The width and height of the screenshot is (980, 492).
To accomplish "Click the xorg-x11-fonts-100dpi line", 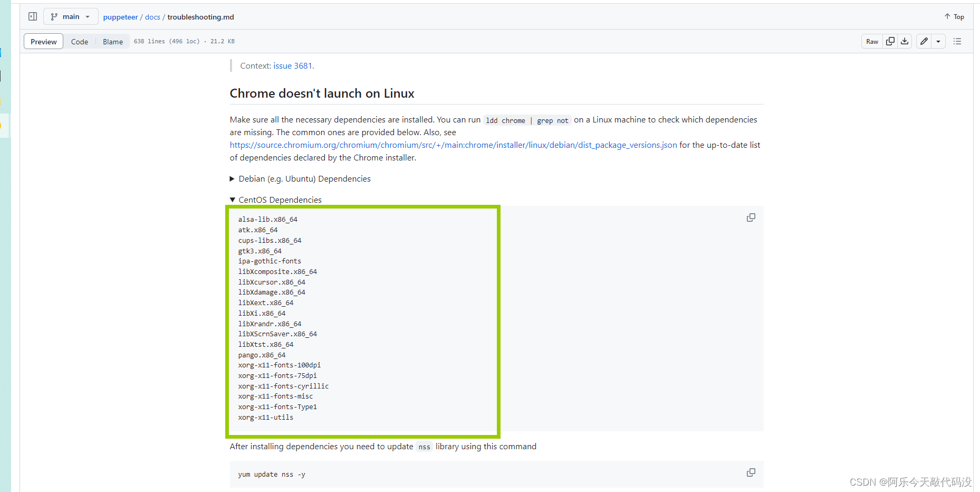I will coord(280,365).
